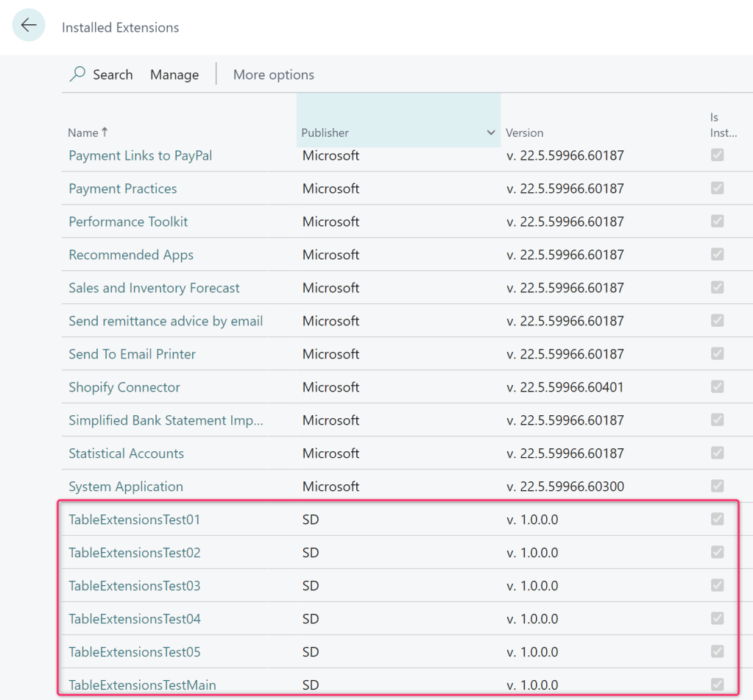This screenshot has height=700, width=753.
Task: Click SD publisher cell for TableExtensionsTest05
Action: (x=311, y=652)
